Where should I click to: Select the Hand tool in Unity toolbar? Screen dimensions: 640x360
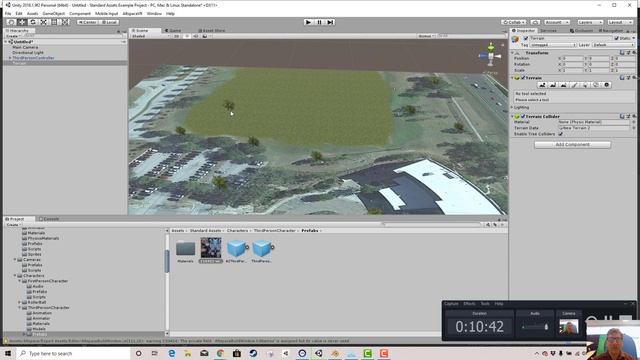click(11, 22)
